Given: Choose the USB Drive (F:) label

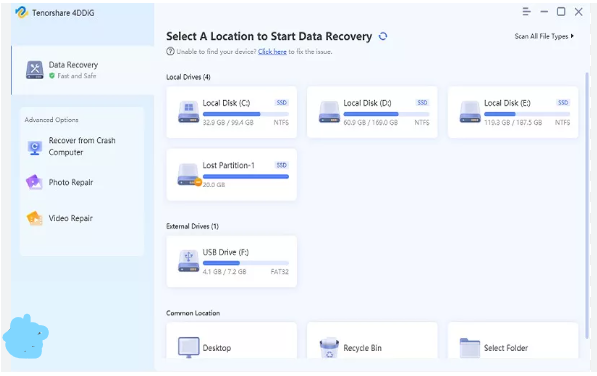Looking at the screenshot, I should 225,252.
